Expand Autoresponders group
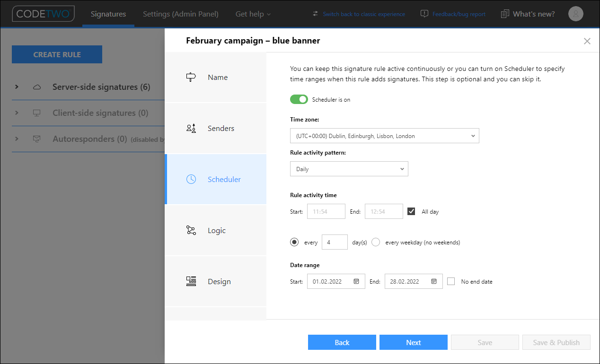The height and width of the screenshot is (364, 600). [x=17, y=139]
